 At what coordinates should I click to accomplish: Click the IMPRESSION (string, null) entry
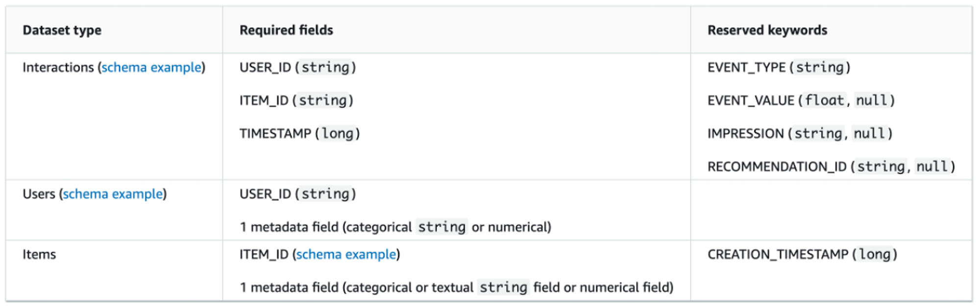point(800,134)
